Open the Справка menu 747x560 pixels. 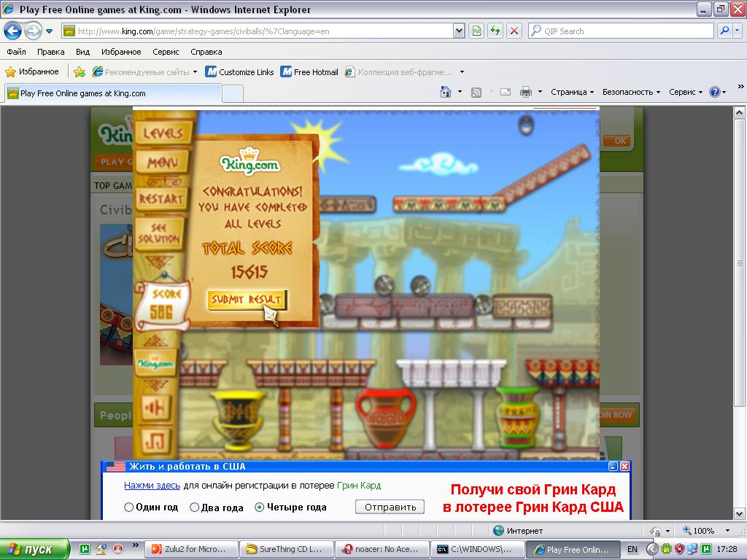[206, 52]
